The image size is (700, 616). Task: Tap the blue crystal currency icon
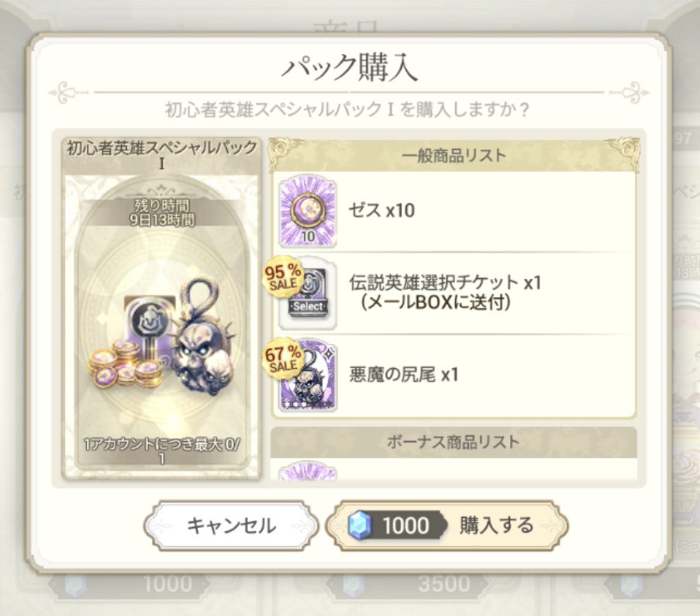pyautogui.click(x=360, y=525)
